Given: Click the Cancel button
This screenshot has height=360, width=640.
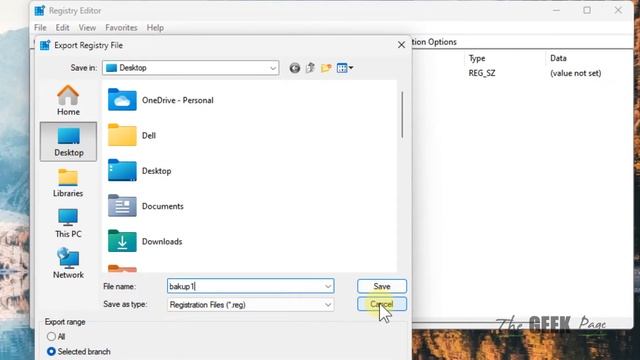Looking at the screenshot, I should [382, 304].
